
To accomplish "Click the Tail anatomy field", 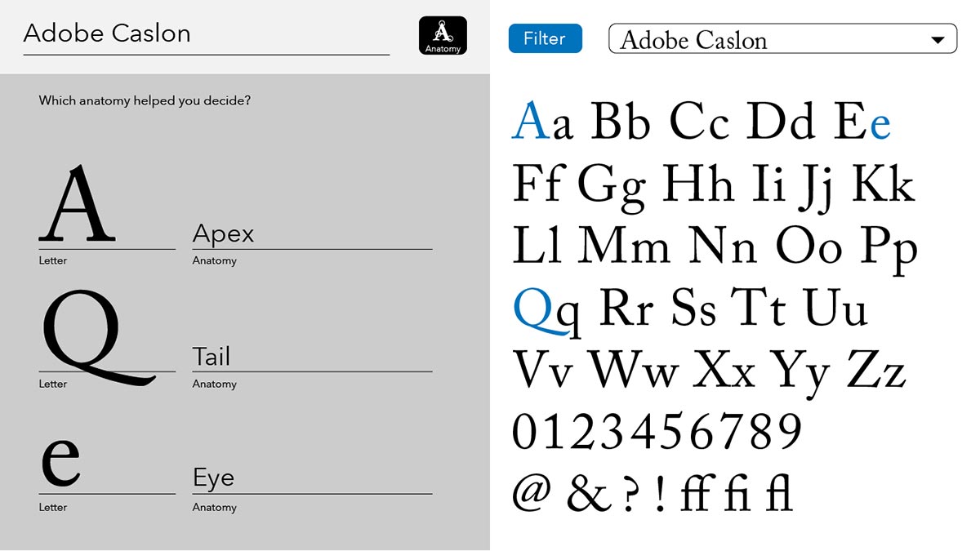I will point(312,357).
